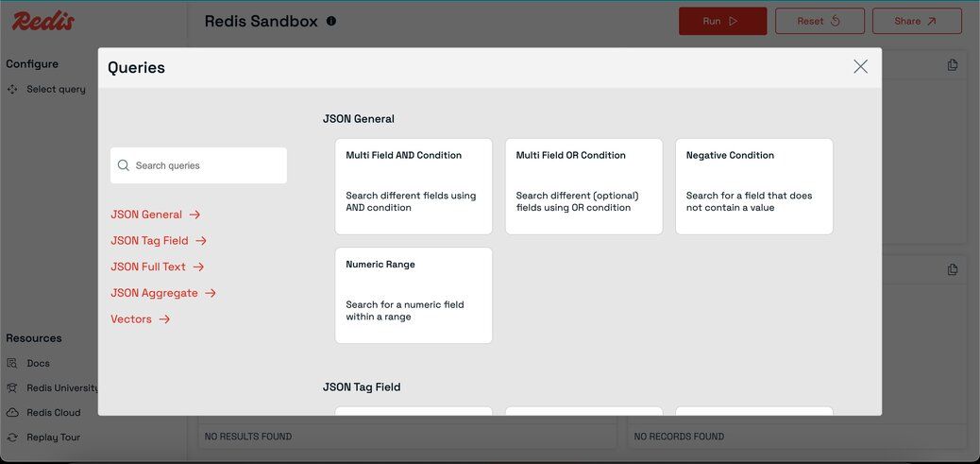Select the Multi Field AND Condition card
Image resolution: width=980 pixels, height=464 pixels.
point(414,186)
